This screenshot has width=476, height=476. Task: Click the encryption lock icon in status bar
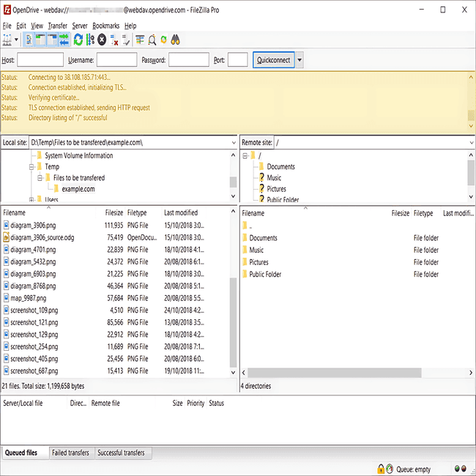(381, 469)
